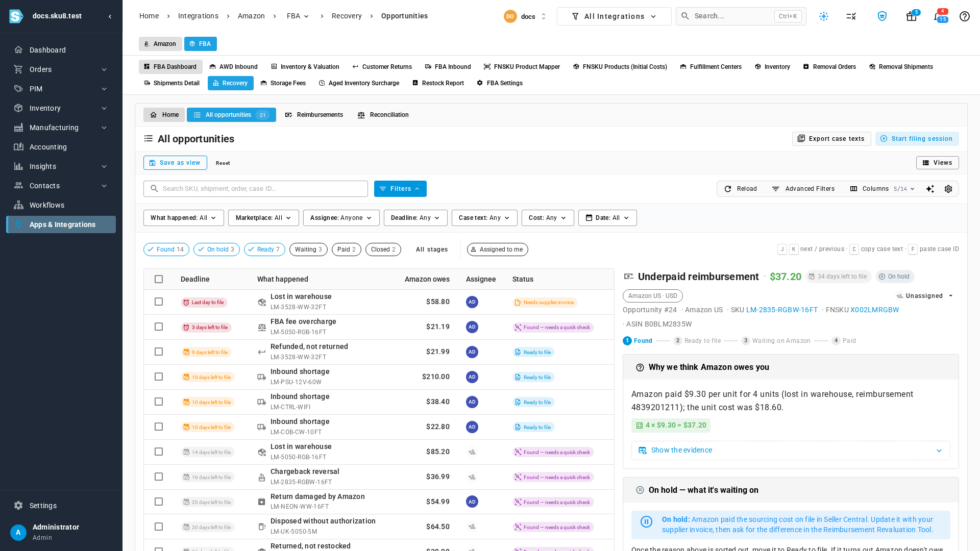Collapse the sidebar with the chevron icon
Image resolution: width=980 pixels, height=551 pixels.
110,16
